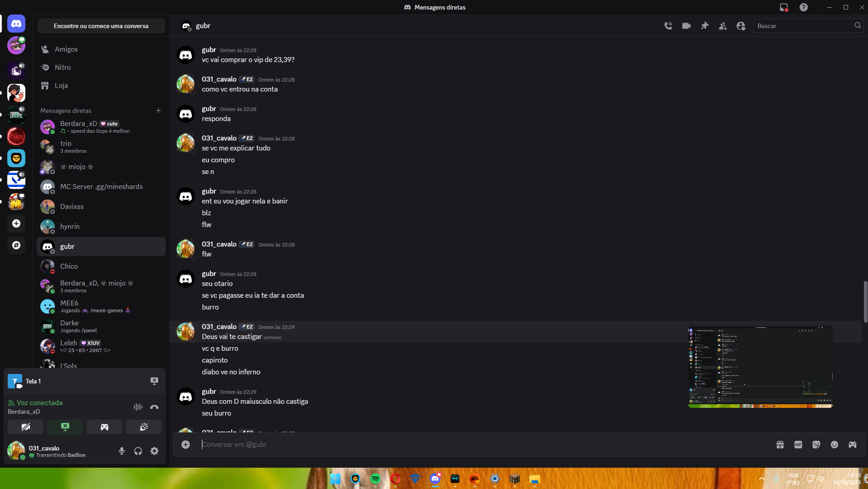The height and width of the screenshot is (489, 868).
Task: Open Discord home direct messages icon
Action: pyautogui.click(x=16, y=24)
